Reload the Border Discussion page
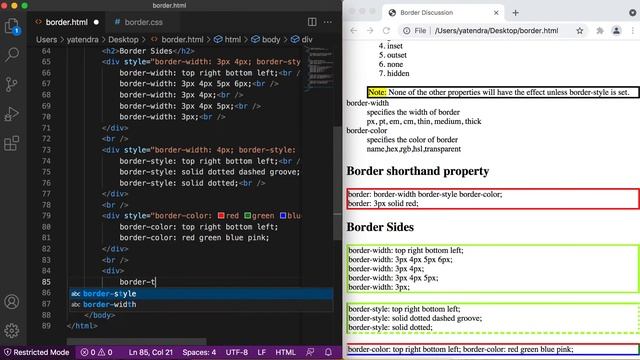The height and width of the screenshot is (360, 640). (x=386, y=31)
